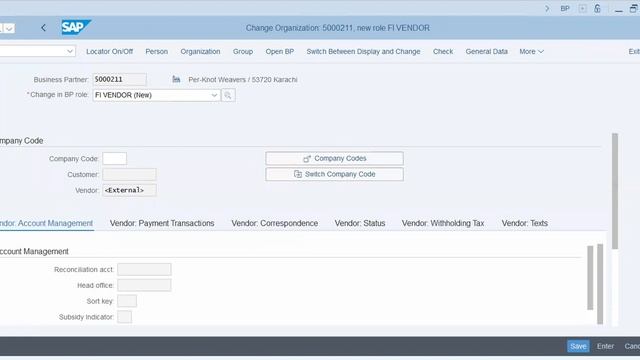Click the Switch Company Code button
This screenshot has width=640, height=360.
pos(334,174)
